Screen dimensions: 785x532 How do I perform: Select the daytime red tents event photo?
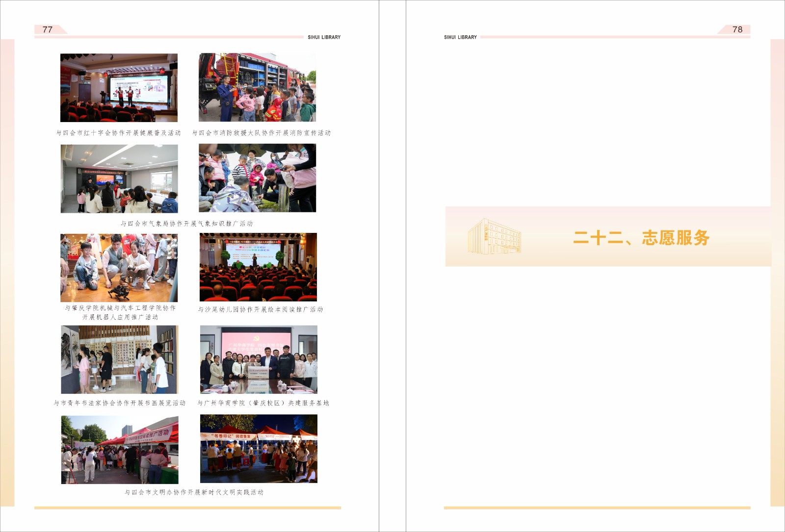click(120, 450)
